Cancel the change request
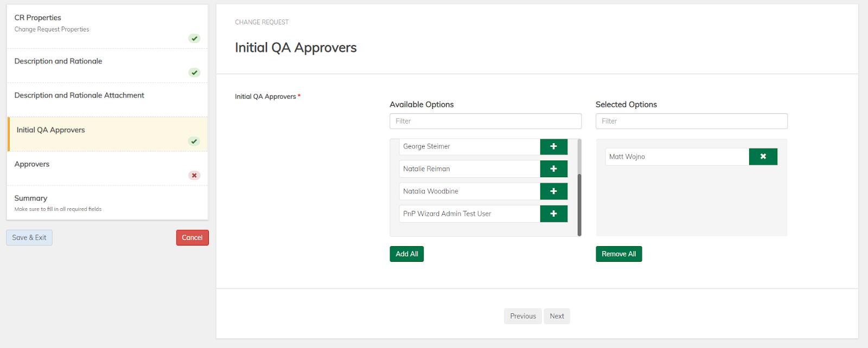868x348 pixels. (x=192, y=237)
